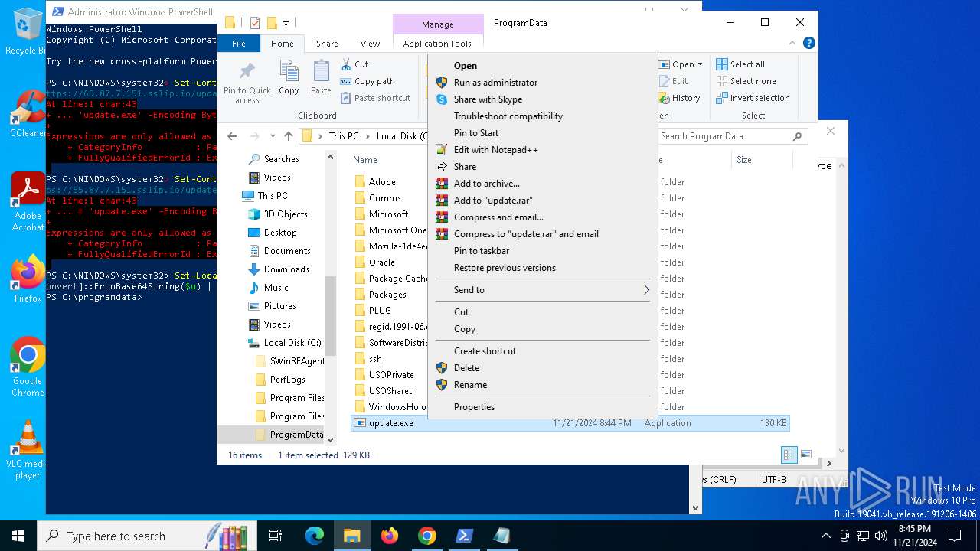The width and height of the screenshot is (980, 551).
Task: Select Delete in context menu
Action: coord(542,368)
